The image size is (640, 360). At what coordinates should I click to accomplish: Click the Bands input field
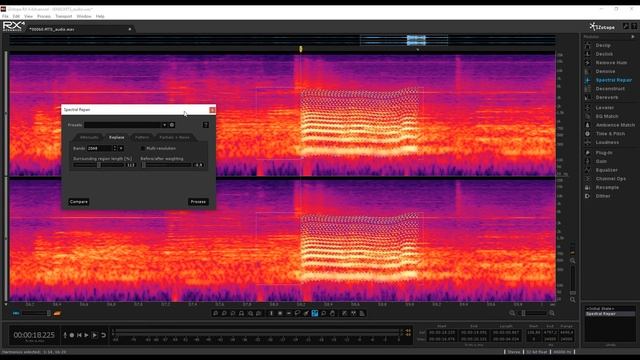[x=99, y=148]
